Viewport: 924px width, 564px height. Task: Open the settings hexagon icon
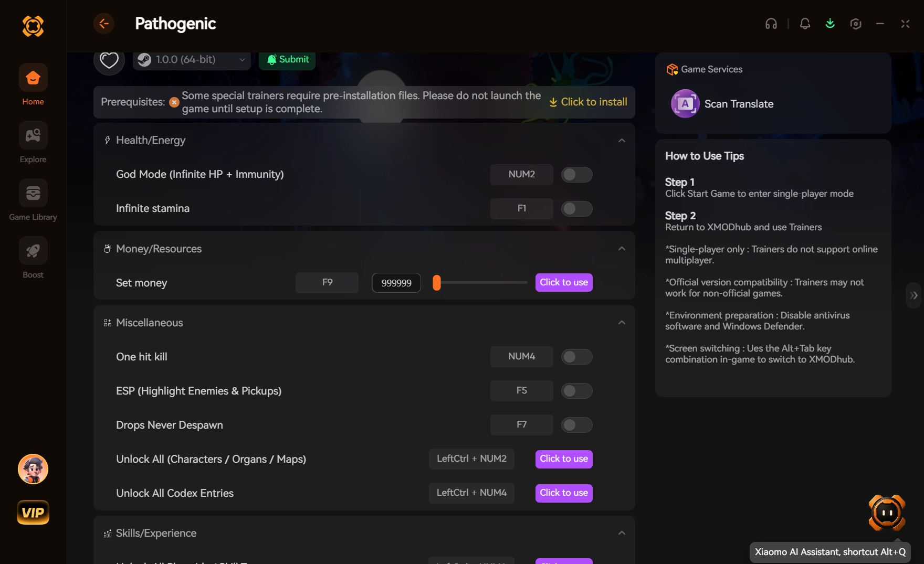pos(856,24)
